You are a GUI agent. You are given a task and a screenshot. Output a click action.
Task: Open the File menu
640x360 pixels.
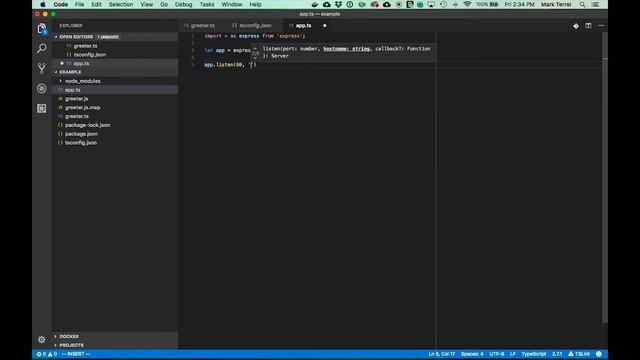click(80, 4)
